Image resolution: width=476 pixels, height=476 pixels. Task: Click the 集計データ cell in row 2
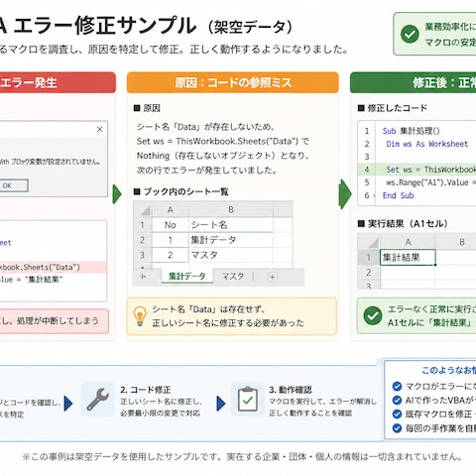pos(231,240)
